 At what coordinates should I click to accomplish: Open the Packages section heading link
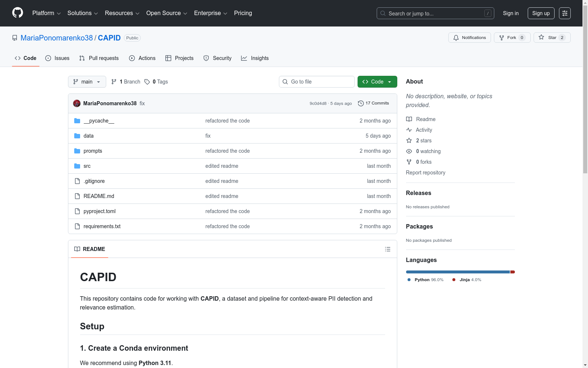pos(419,226)
